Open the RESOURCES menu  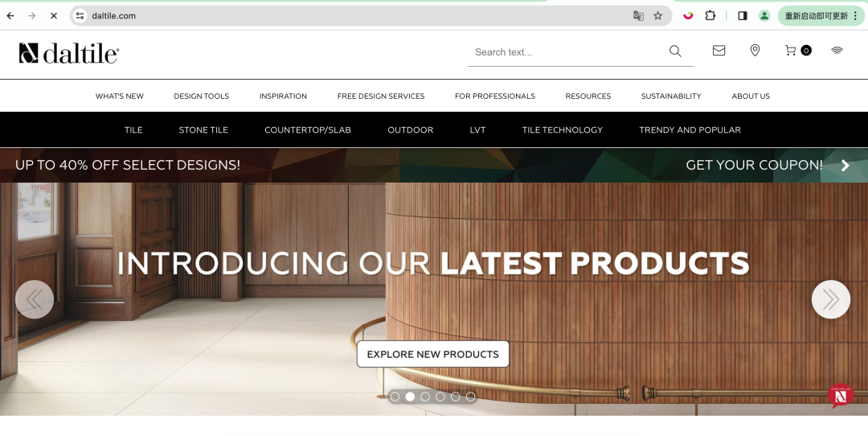[588, 97]
